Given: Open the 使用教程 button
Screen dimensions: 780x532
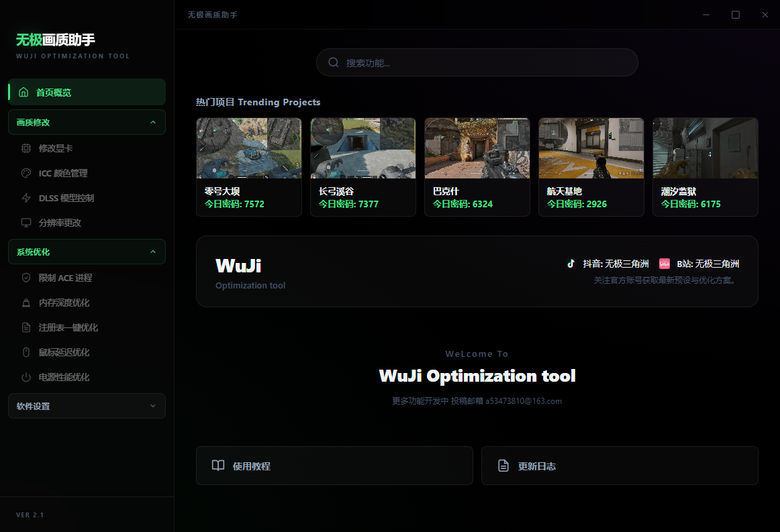Looking at the screenshot, I should coord(334,466).
